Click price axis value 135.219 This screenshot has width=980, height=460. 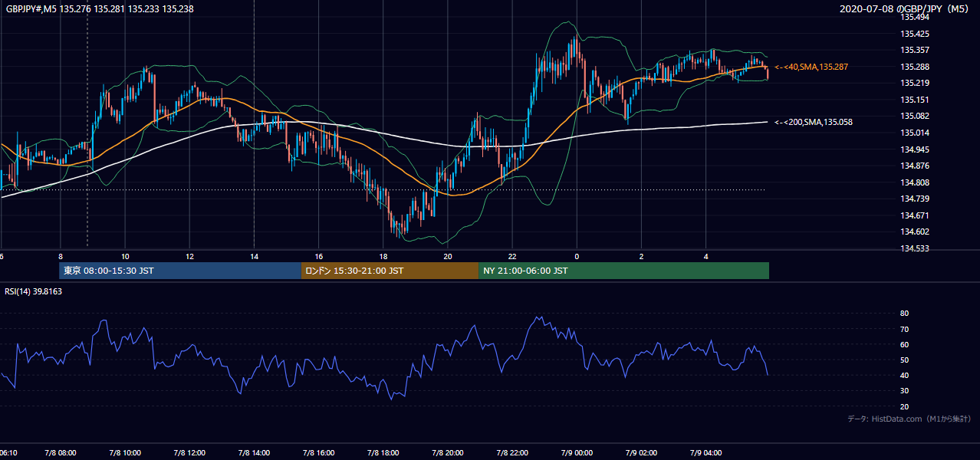click(915, 83)
